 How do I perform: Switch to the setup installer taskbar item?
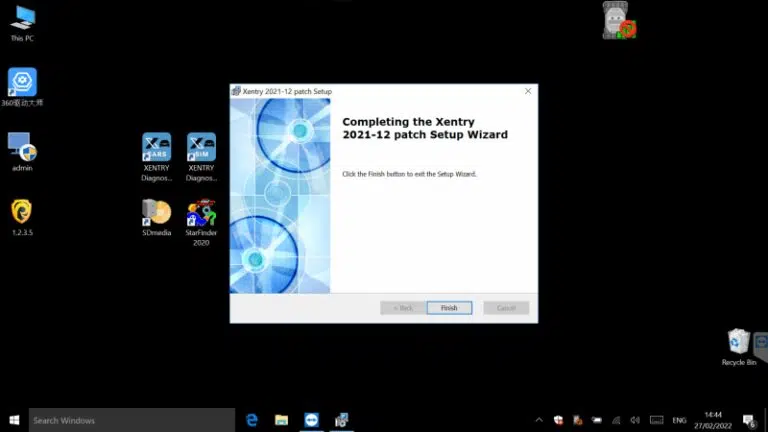tap(341, 420)
